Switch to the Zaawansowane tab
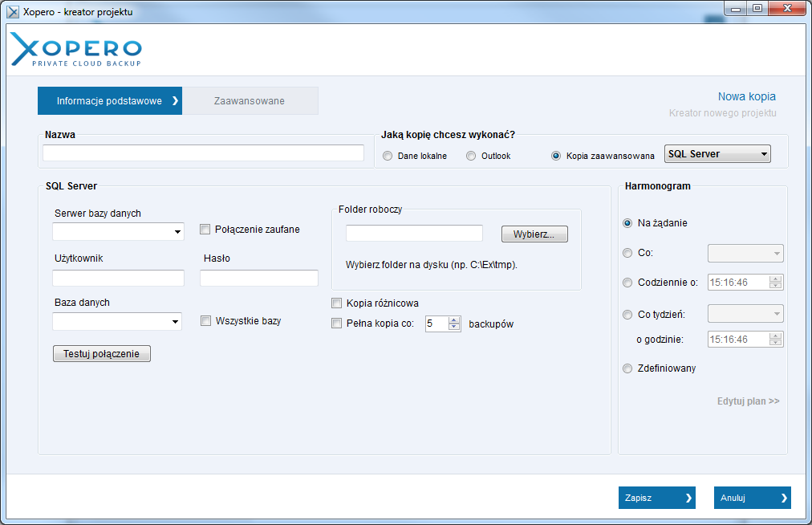This screenshot has width=812, height=525. click(x=250, y=100)
